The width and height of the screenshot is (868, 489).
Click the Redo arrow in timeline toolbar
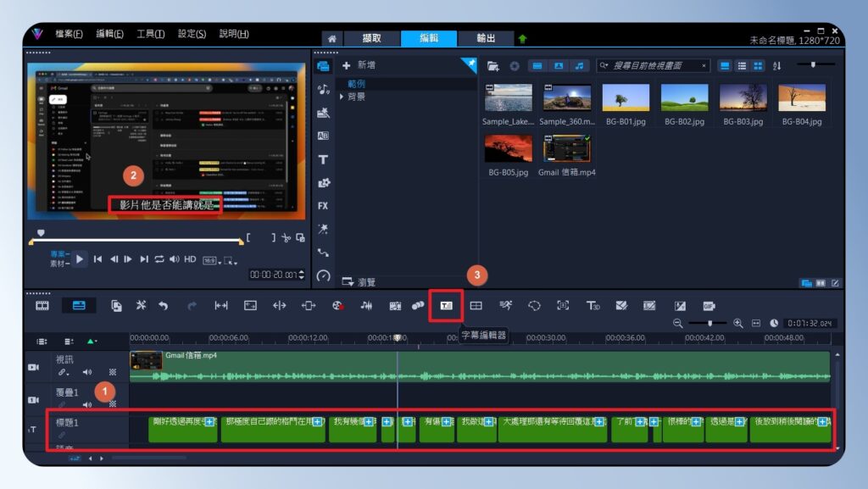click(192, 305)
